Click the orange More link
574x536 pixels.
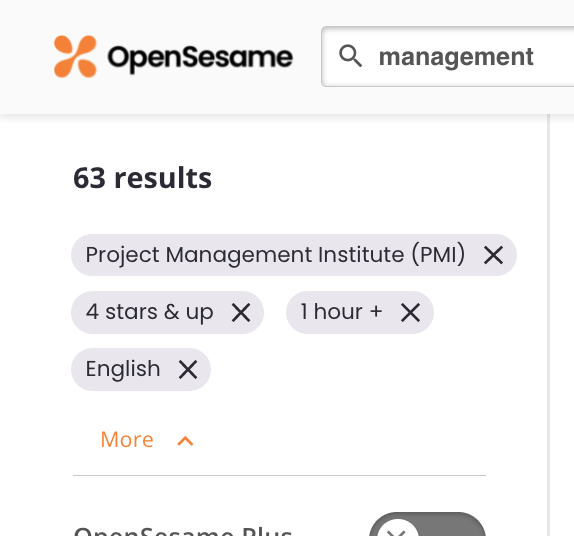[x=127, y=439]
